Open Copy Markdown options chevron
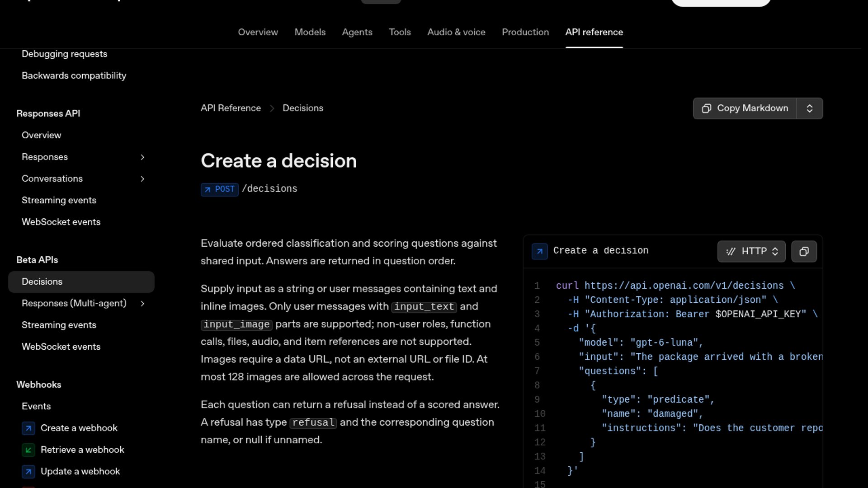868x488 pixels. pyautogui.click(x=809, y=108)
